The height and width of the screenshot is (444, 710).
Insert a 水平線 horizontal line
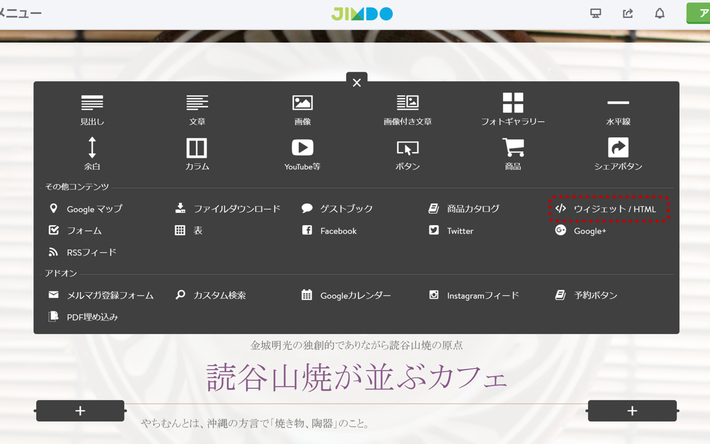(x=618, y=111)
